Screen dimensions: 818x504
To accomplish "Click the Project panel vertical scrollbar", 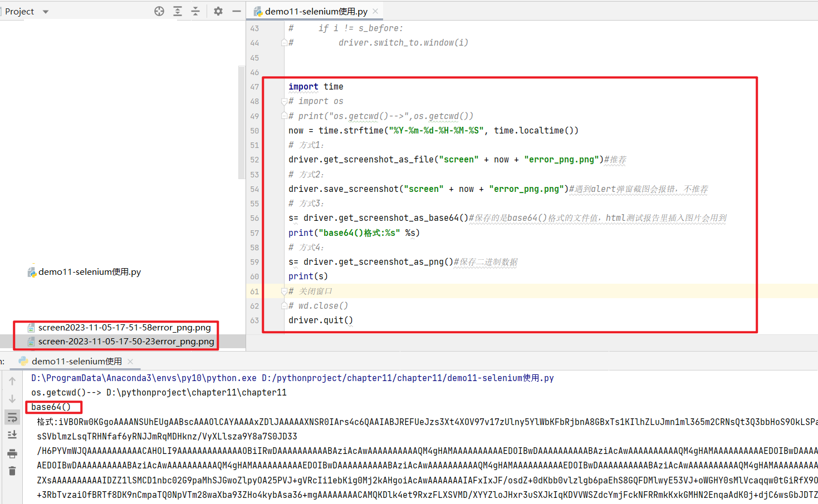I will point(242,122).
